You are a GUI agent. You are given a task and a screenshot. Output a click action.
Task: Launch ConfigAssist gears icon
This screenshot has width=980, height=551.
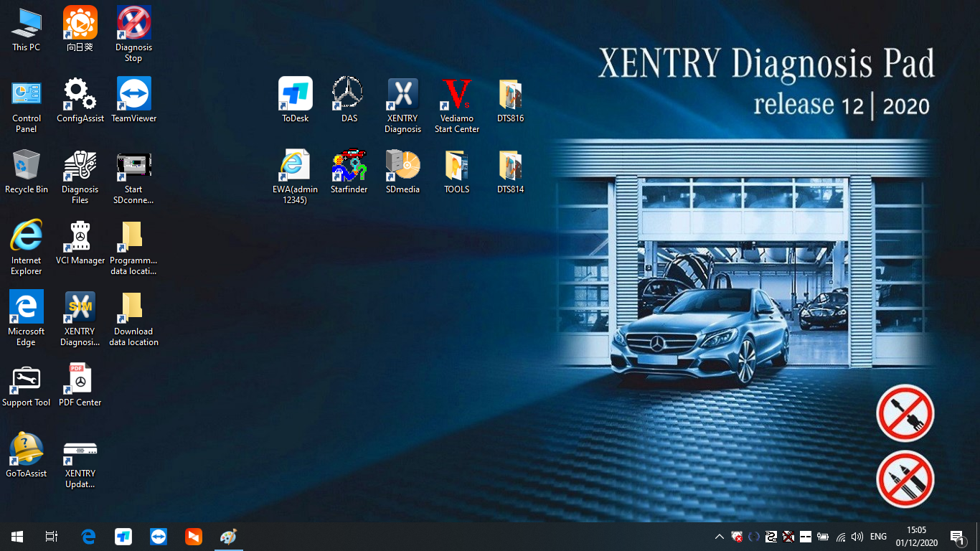point(80,100)
